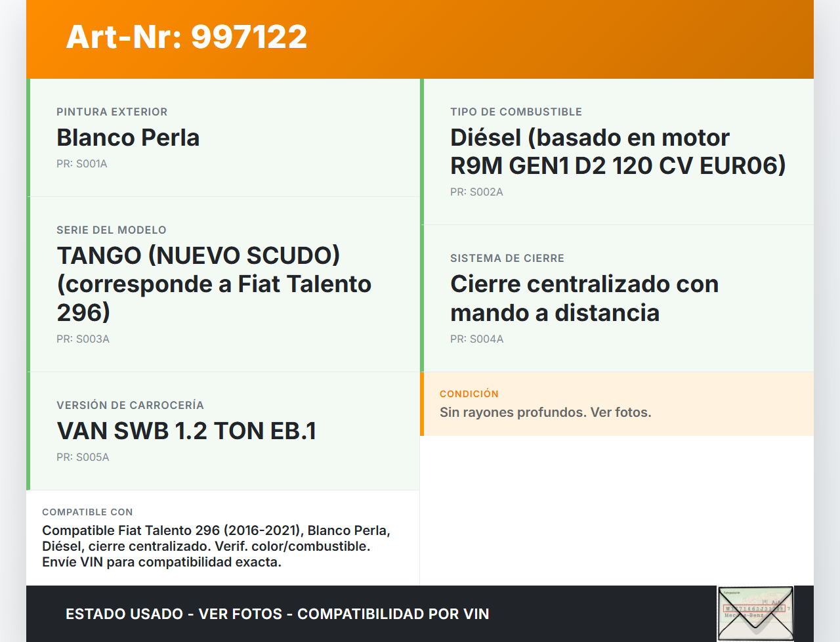Select the Cierre centralizado con mando value
The image size is (840, 642).
[584, 298]
